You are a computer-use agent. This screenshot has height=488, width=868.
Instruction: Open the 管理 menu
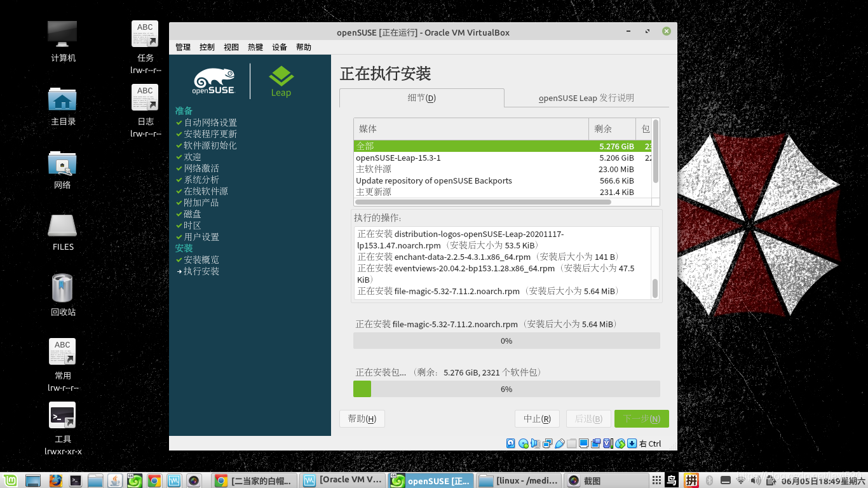[x=183, y=47]
